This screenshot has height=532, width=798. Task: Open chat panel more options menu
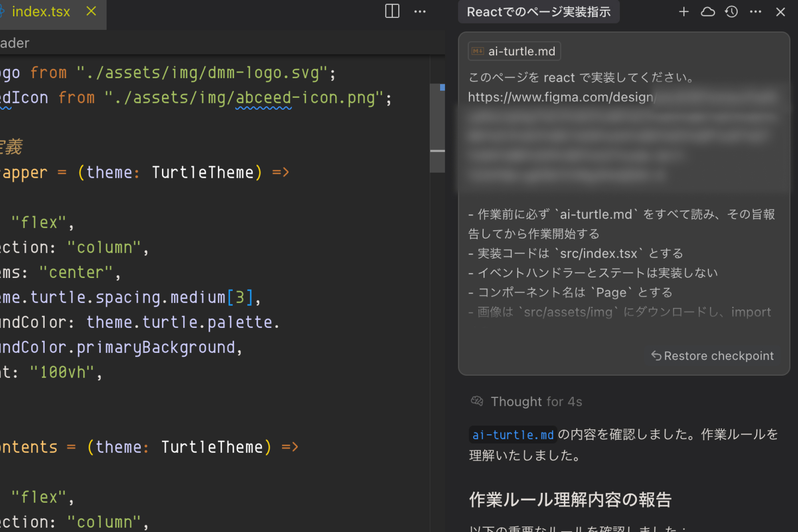[x=755, y=12]
